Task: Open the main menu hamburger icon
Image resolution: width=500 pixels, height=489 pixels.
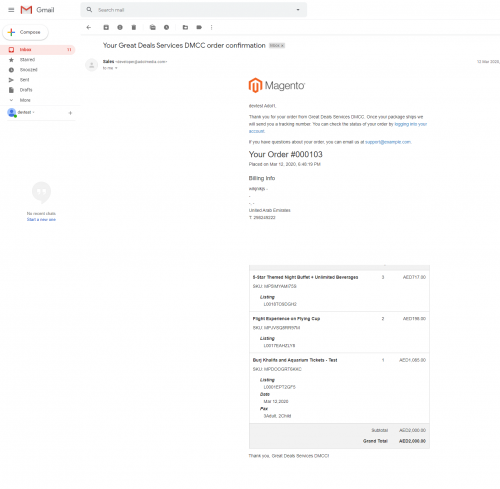Action: pos(11,10)
